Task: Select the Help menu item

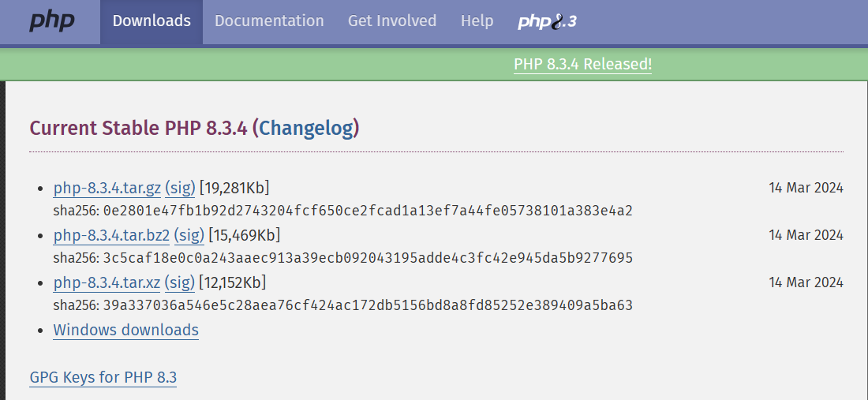Action: pyautogui.click(x=477, y=21)
